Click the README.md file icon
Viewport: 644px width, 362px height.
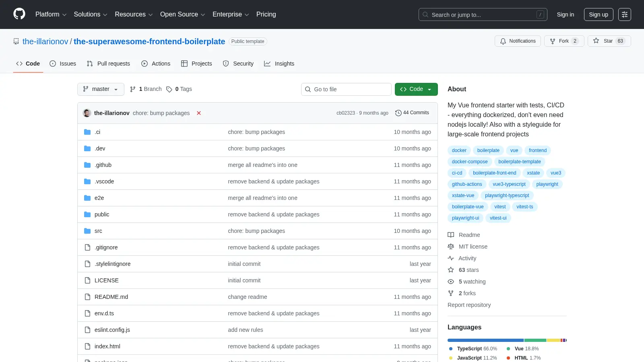click(87, 297)
